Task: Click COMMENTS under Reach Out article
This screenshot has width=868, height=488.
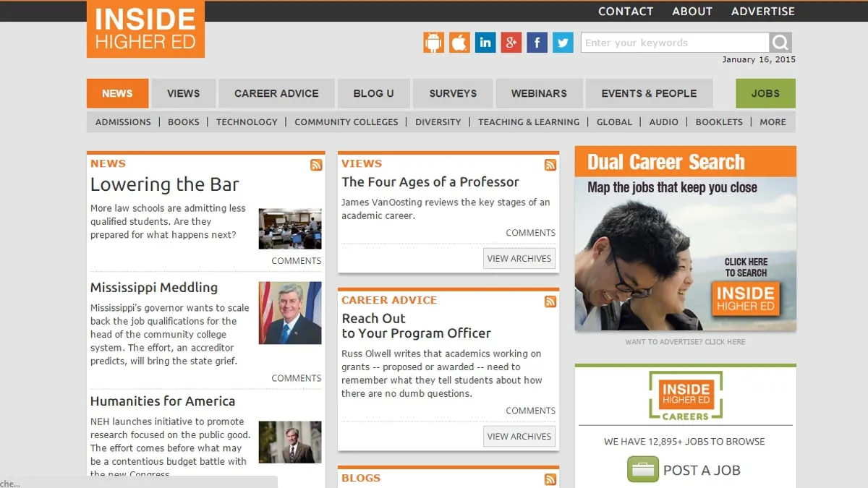Action: tap(531, 411)
